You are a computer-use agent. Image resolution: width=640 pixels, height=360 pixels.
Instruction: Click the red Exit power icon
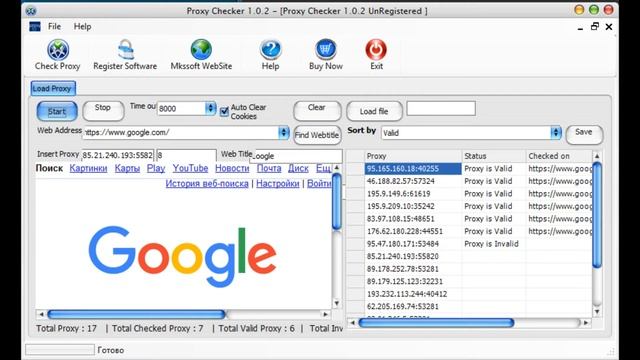376,50
